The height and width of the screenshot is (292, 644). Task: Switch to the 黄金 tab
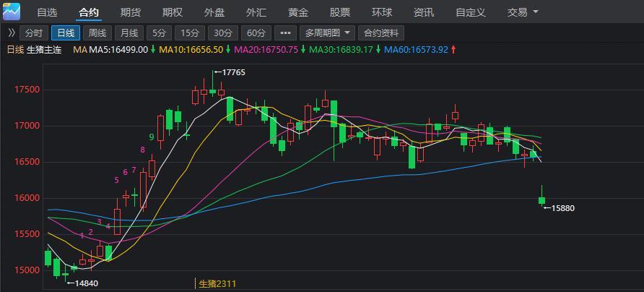[x=298, y=12]
